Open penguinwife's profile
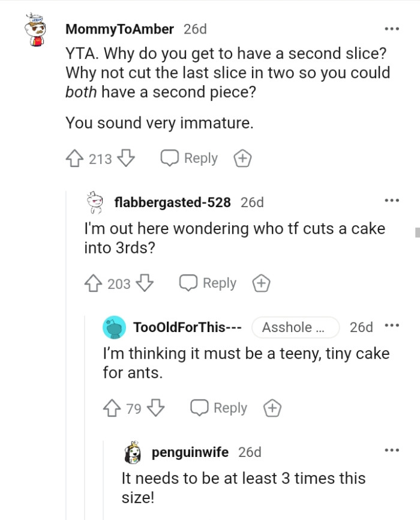Screen dimensions: 420x520 click(190, 452)
